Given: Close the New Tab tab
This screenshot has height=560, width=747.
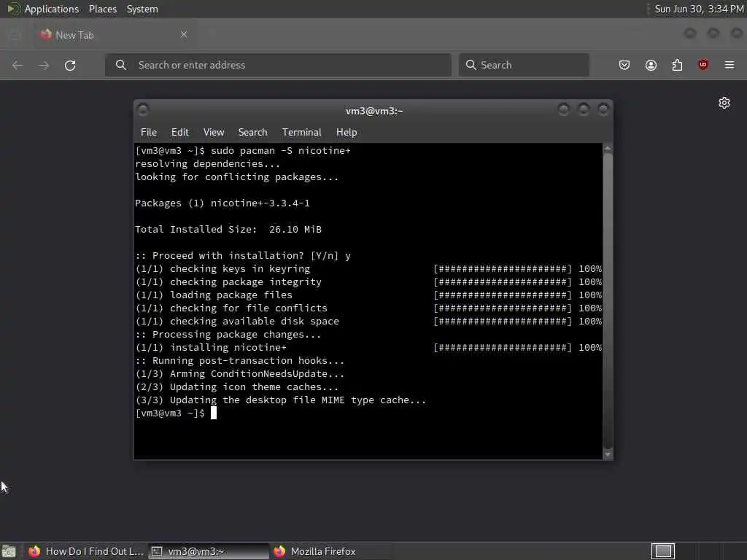Looking at the screenshot, I should click(184, 34).
